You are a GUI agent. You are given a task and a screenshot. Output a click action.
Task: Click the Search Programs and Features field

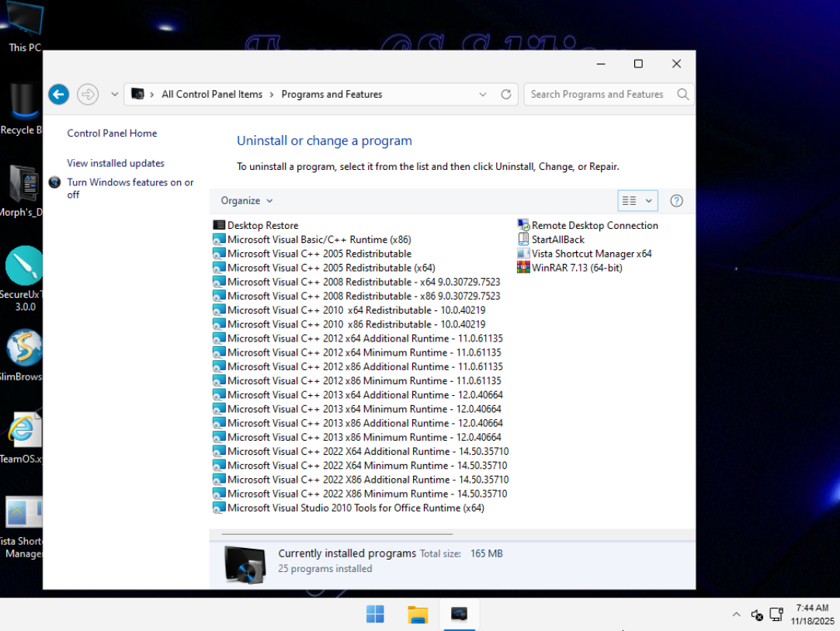coord(598,95)
